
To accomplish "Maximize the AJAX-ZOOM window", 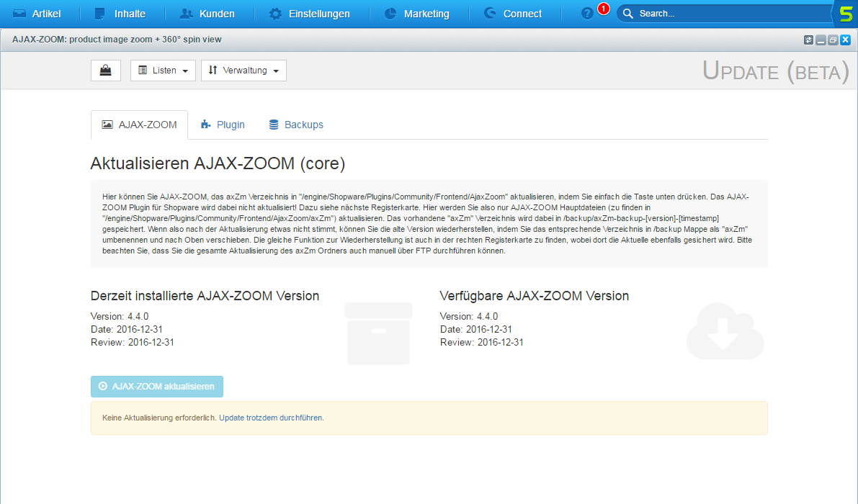I will click(833, 40).
